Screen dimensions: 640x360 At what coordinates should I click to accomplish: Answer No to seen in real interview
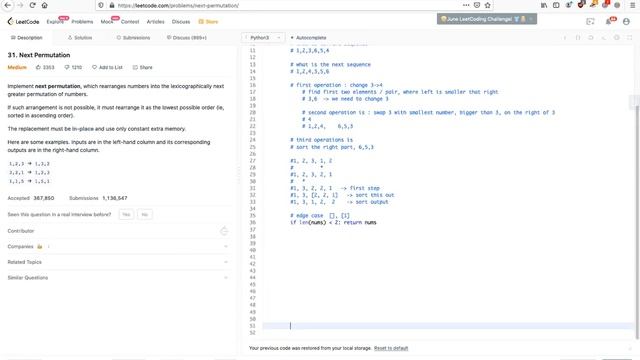[x=144, y=214]
